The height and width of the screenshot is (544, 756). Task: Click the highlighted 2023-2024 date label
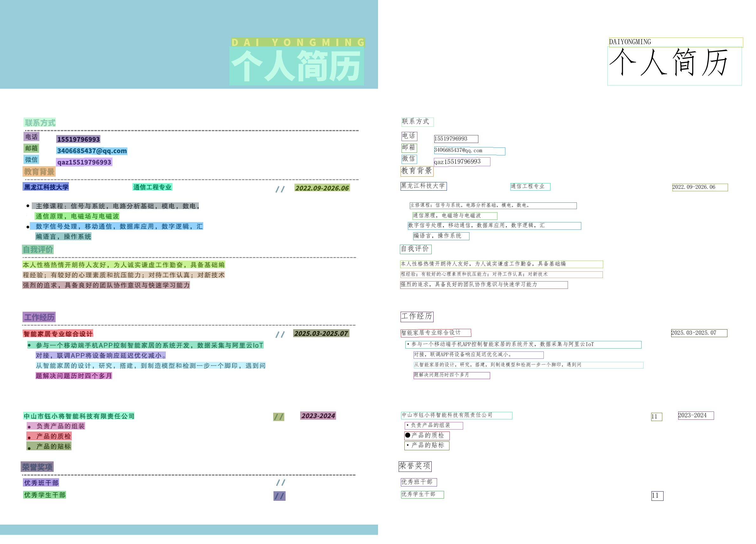318,416
